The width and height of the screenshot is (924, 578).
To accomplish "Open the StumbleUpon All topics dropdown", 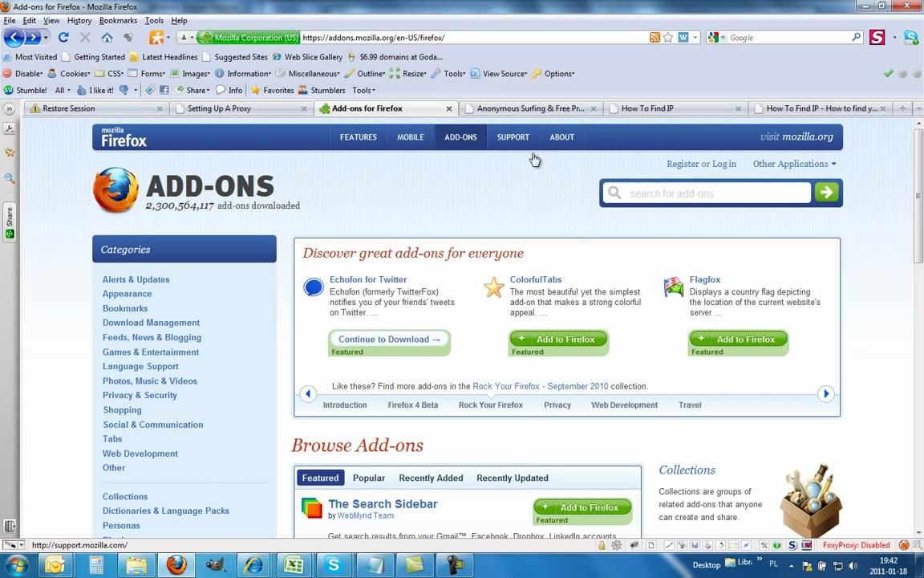I will coord(63,90).
